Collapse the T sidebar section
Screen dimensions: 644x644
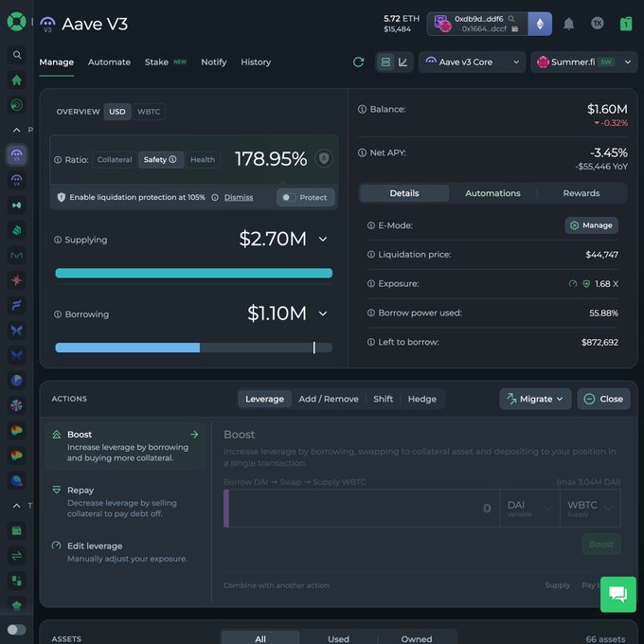tap(16, 506)
